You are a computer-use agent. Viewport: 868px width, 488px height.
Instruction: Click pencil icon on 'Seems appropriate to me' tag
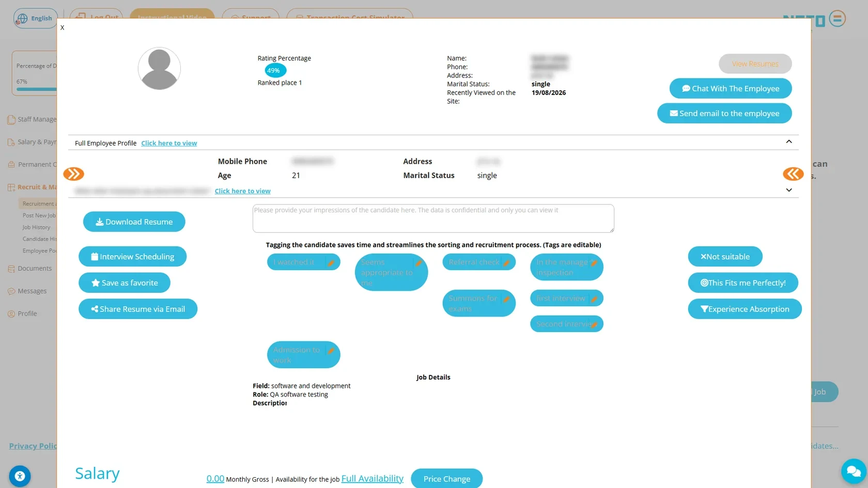(x=419, y=263)
